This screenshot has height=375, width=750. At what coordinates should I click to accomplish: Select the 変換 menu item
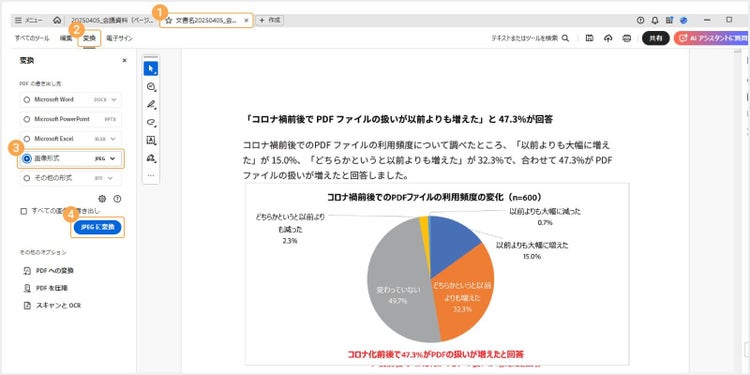tap(89, 38)
